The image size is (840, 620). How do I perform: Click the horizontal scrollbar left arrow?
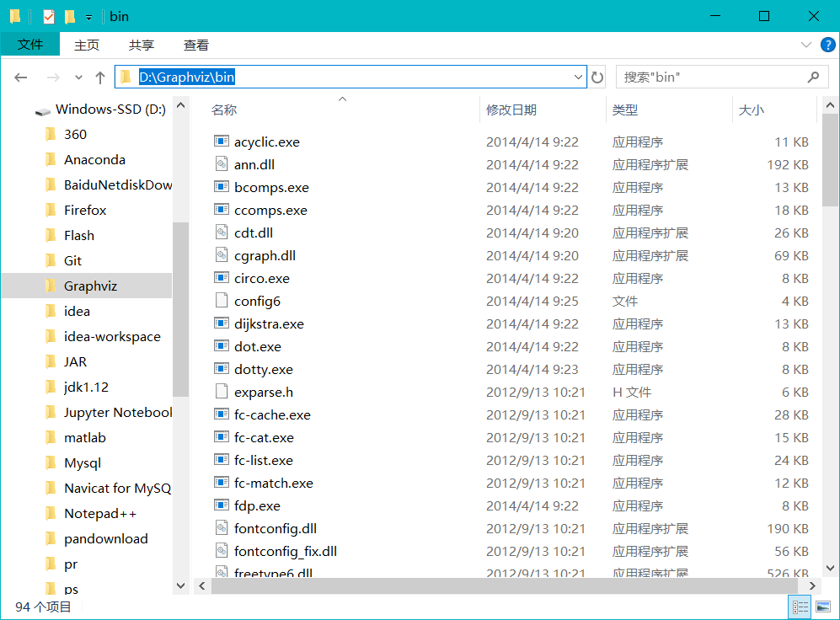202,585
